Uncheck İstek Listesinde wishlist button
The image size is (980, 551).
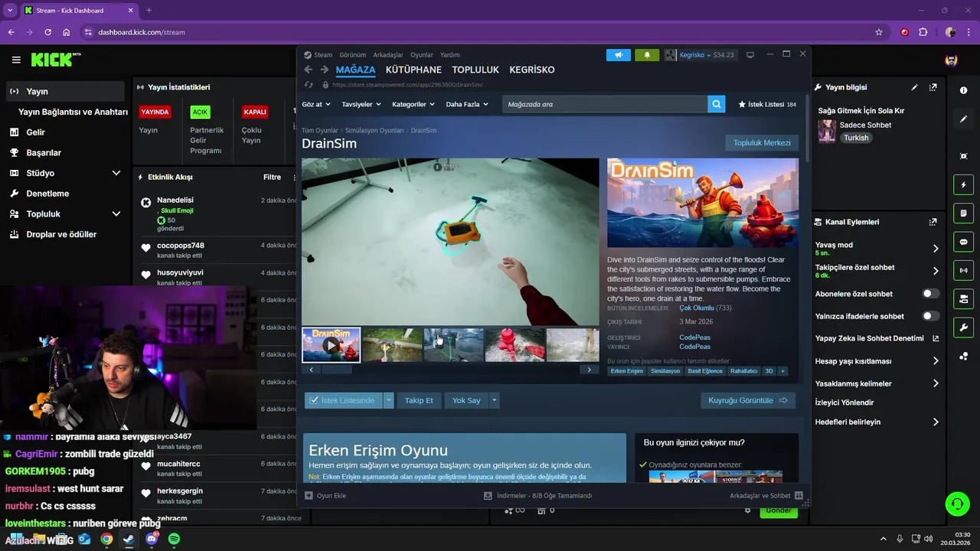tap(343, 400)
